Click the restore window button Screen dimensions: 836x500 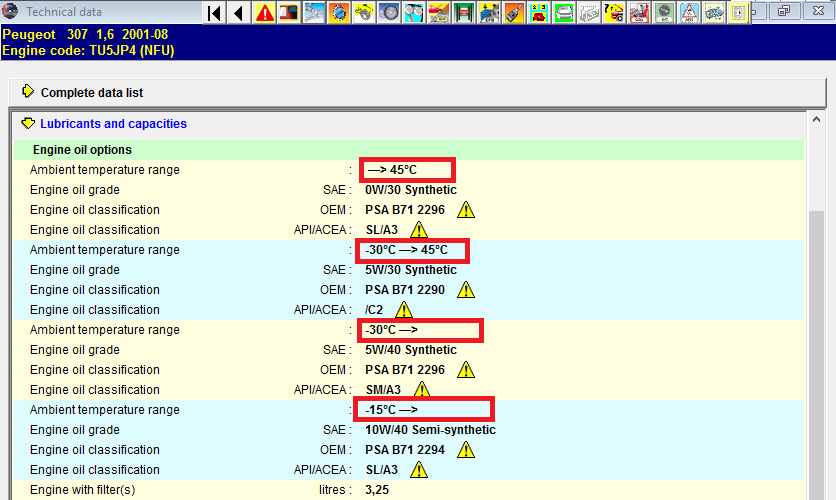tap(783, 11)
